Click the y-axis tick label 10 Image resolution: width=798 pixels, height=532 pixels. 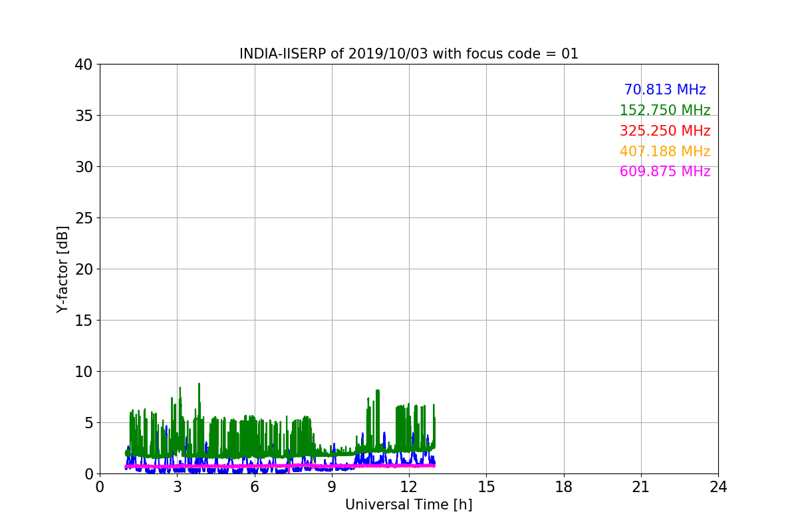83,372
